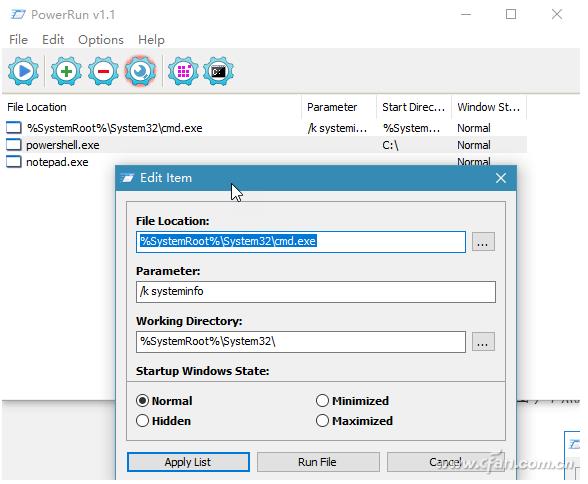588x484 pixels.
Task: Tick the checkbox next to powershell.exe
Action: click(14, 145)
